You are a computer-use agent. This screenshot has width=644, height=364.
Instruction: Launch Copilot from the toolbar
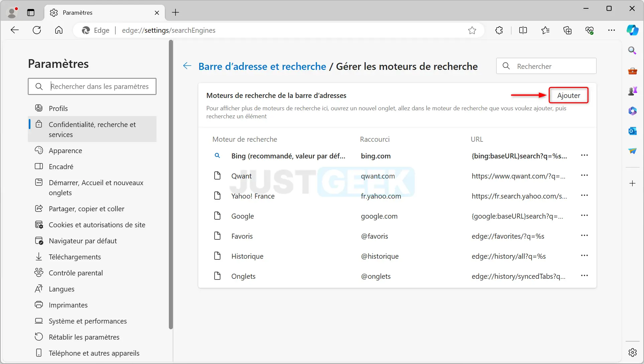tap(632, 30)
